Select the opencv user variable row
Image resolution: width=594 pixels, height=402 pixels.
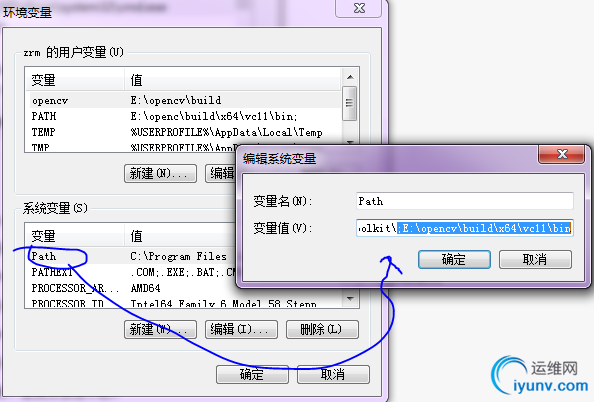pos(183,100)
